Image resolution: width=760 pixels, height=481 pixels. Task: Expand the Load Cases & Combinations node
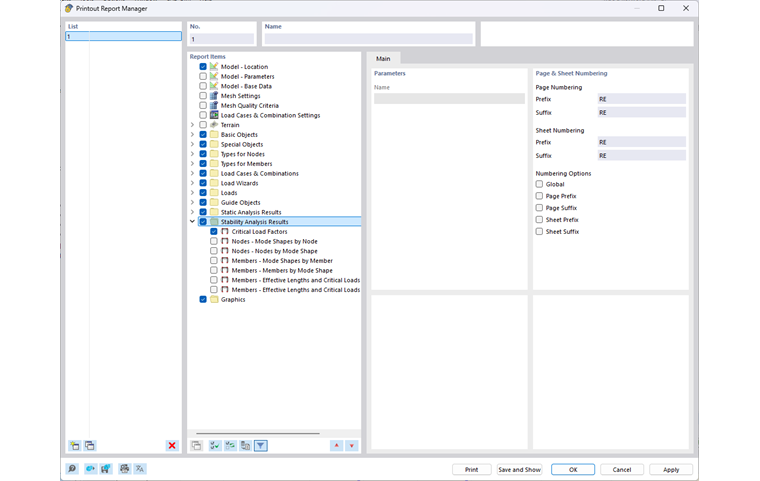[192, 173]
